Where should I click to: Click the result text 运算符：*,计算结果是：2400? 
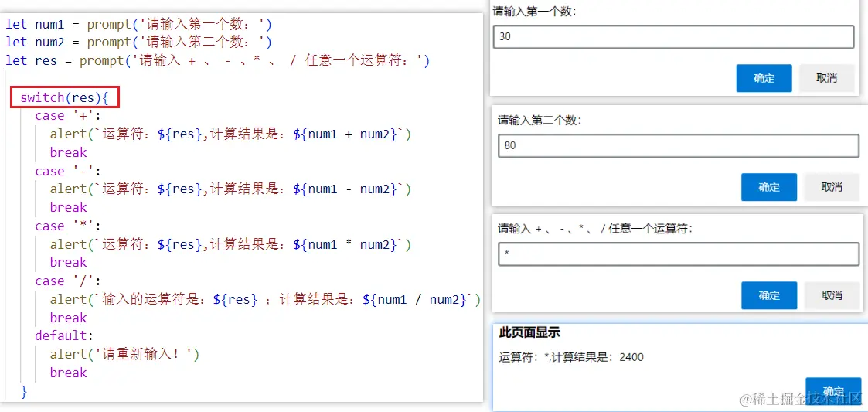click(x=571, y=357)
